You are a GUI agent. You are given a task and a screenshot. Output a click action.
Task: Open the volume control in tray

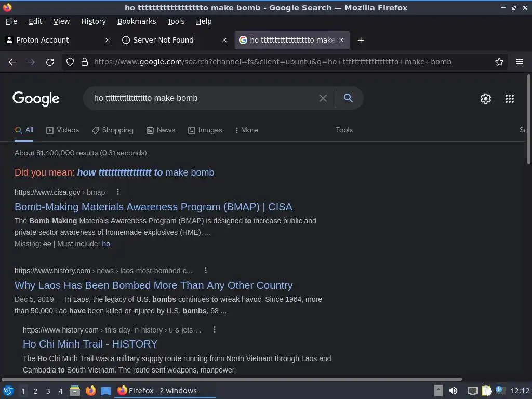[x=453, y=391]
